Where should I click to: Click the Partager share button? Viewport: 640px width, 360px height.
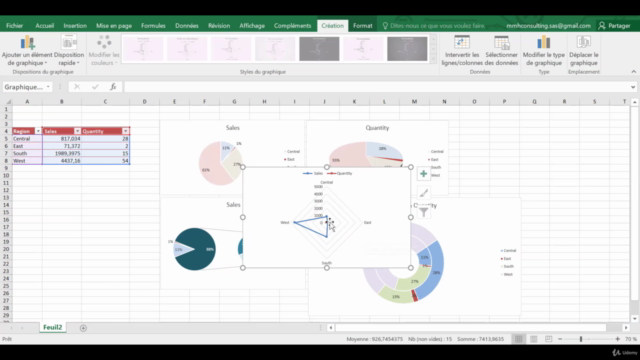[x=615, y=26]
